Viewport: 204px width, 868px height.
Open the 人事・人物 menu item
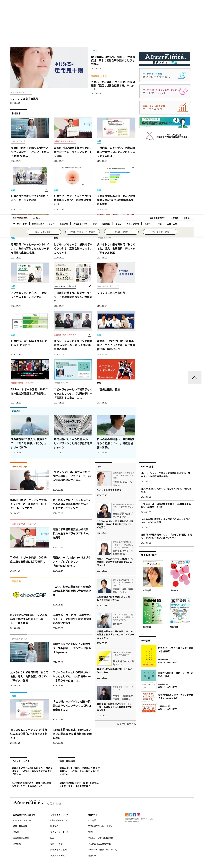pos(172,224)
